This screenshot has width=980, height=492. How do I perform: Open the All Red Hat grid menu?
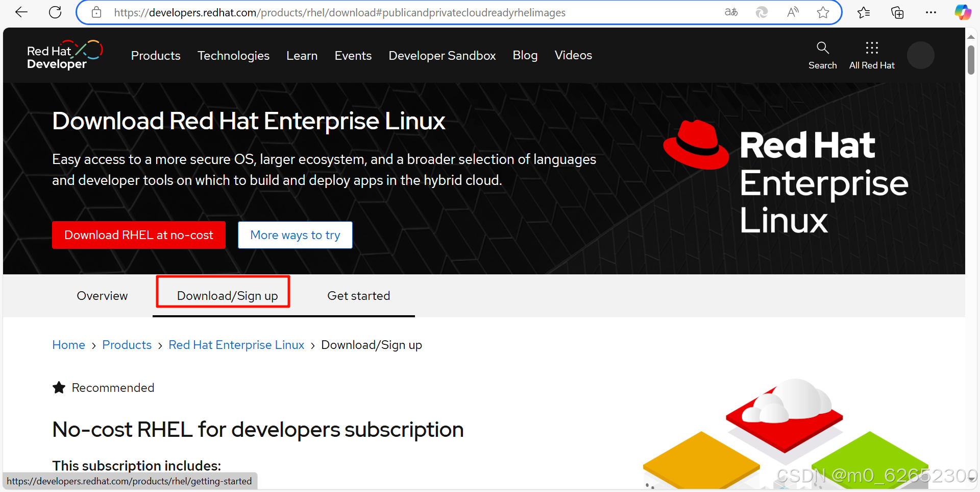point(872,55)
